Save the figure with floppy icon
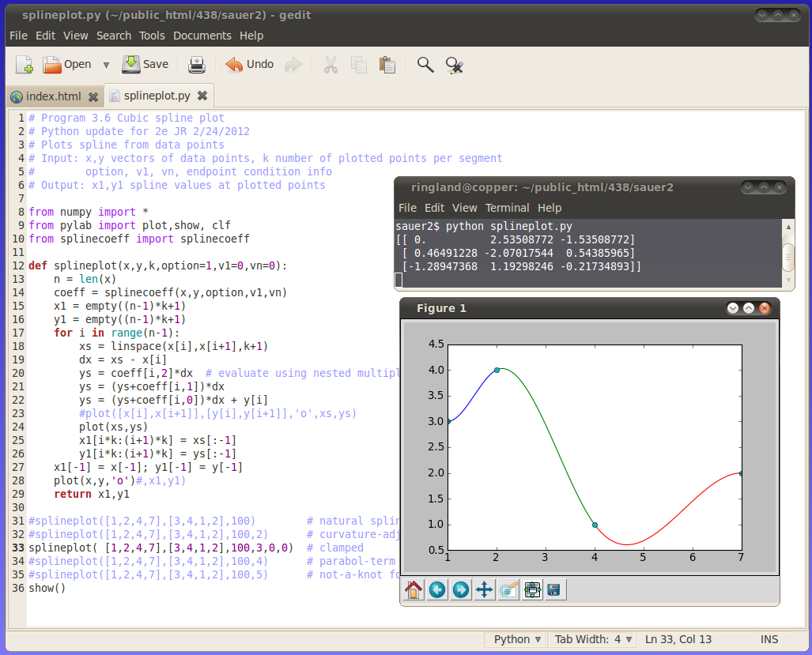Image resolution: width=812 pixels, height=655 pixels. 554,589
